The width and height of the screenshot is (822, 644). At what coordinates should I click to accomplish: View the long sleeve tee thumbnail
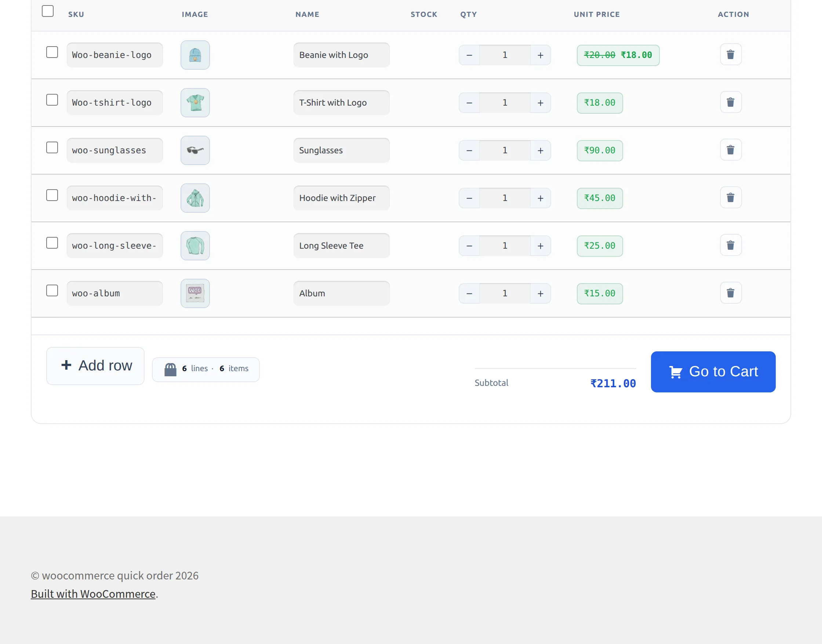coord(195,246)
